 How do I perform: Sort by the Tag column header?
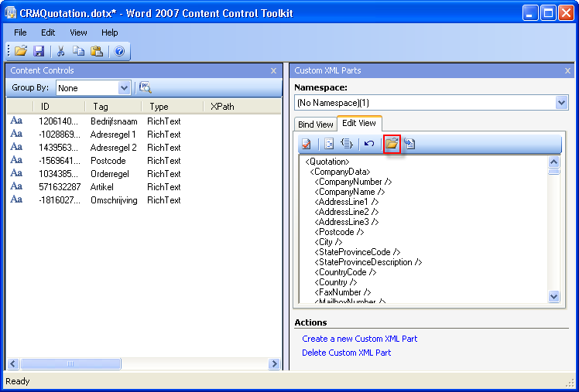(x=114, y=107)
